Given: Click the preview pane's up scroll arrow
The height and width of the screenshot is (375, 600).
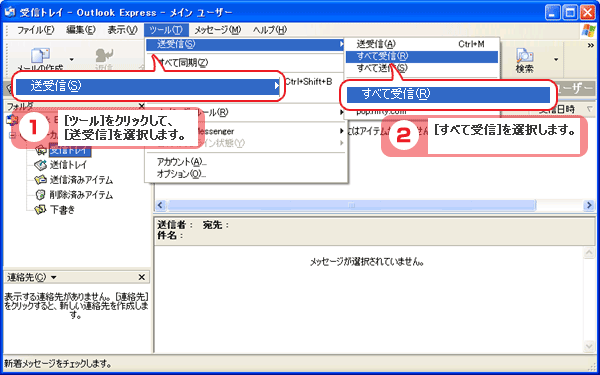Looking at the screenshot, I should point(589,253).
